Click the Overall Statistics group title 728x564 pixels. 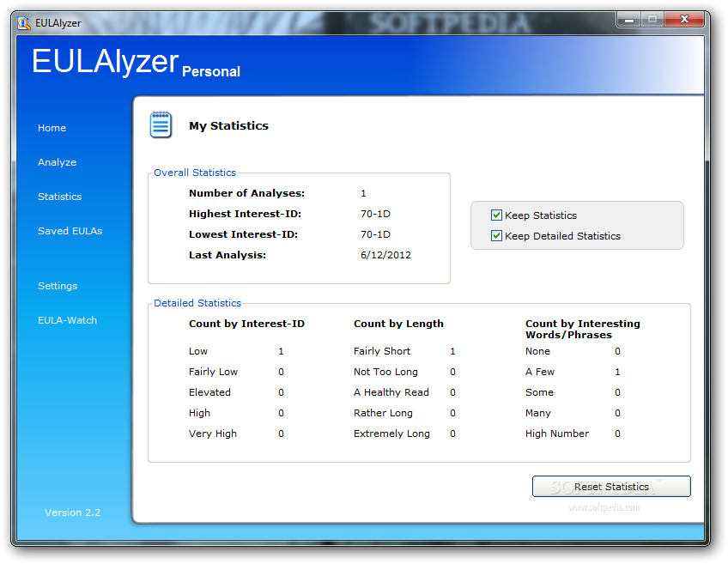(x=195, y=173)
